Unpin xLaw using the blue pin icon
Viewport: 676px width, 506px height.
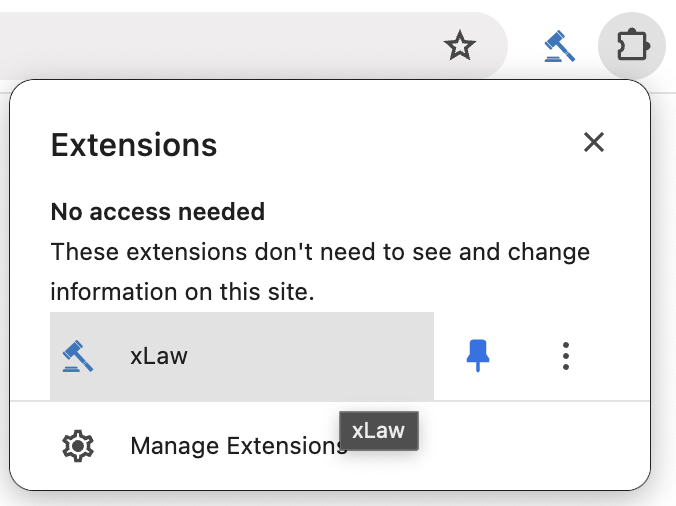point(478,356)
